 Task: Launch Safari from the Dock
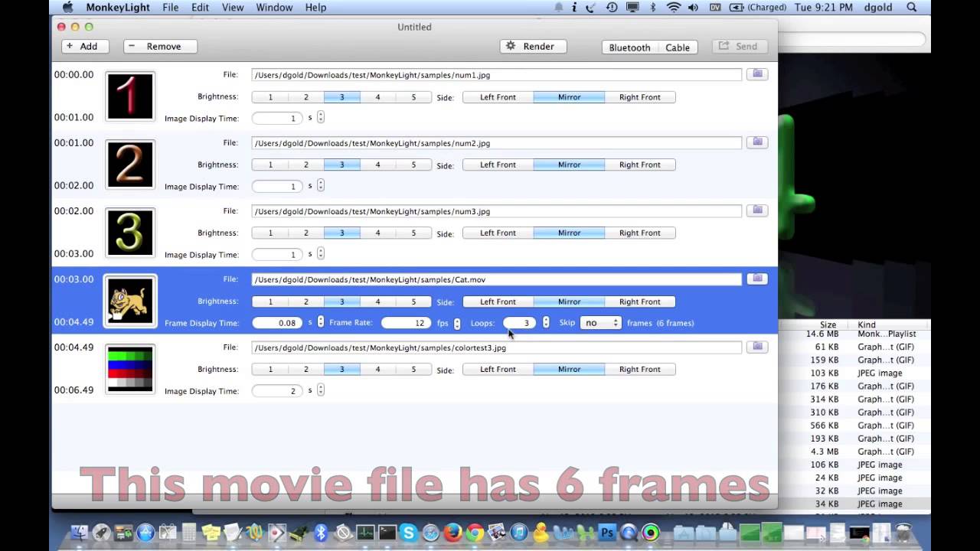coord(431,533)
